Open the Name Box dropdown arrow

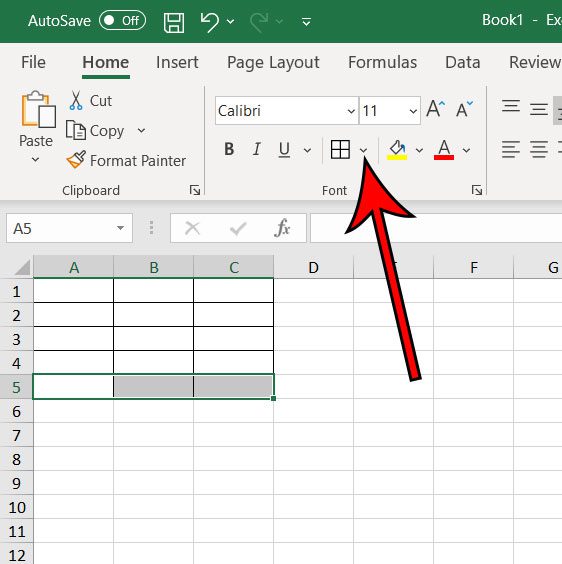click(x=121, y=228)
